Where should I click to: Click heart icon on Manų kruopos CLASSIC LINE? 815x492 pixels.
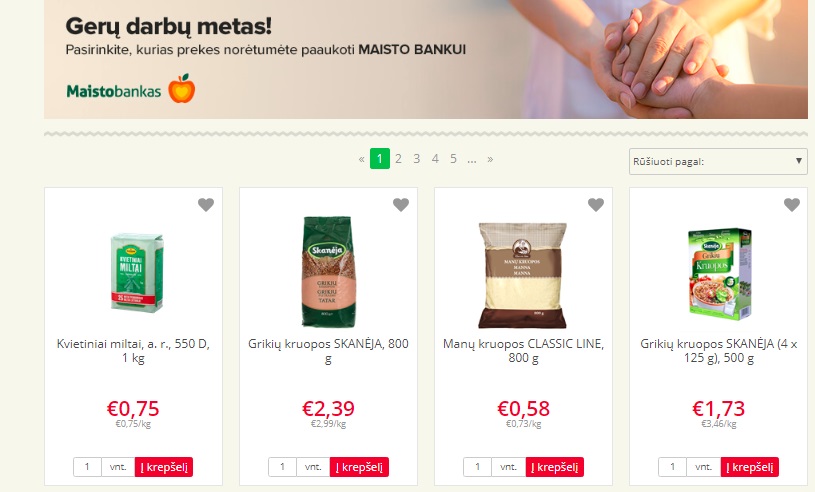pos(596,205)
